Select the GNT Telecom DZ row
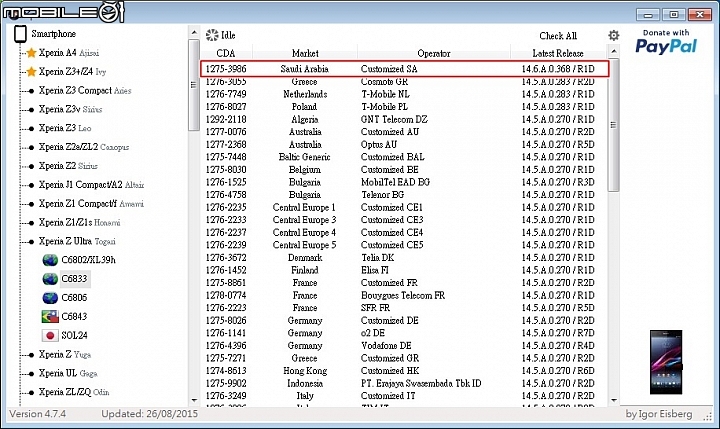This screenshot has width=720, height=429. click(x=404, y=119)
